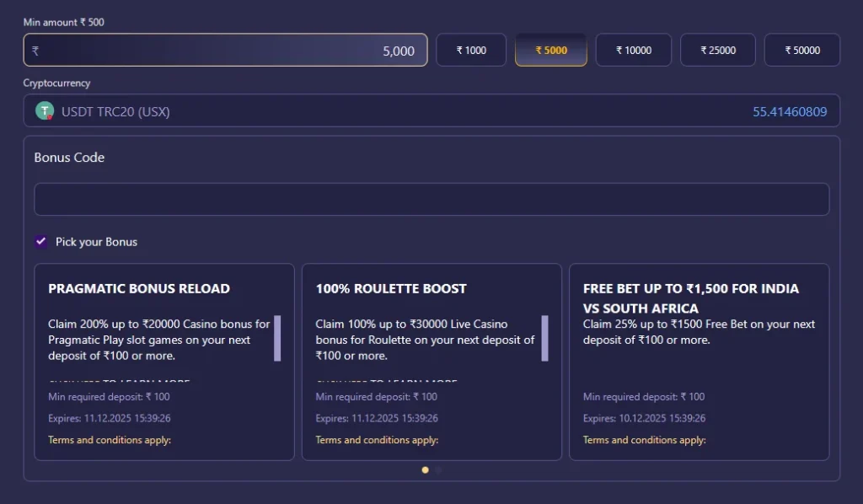Screen dimensions: 863x504
Task: Choose the ₹ 10000 quick amount
Action: pyautogui.click(x=633, y=51)
